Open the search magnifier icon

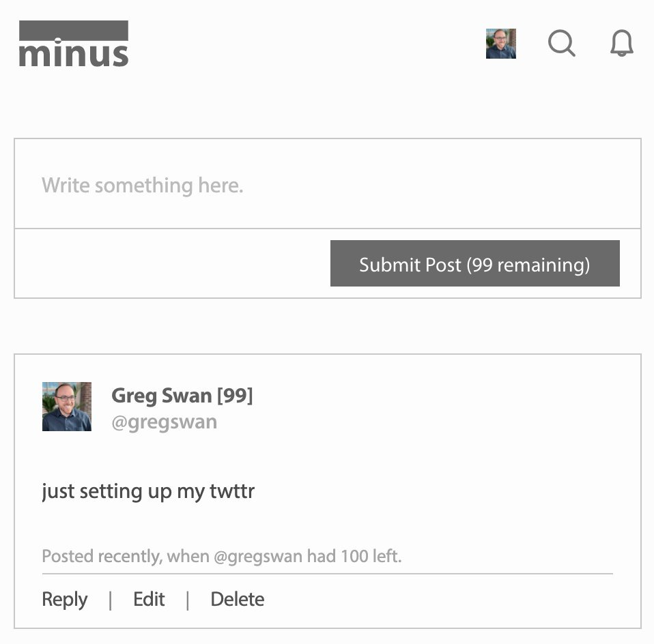[561, 43]
